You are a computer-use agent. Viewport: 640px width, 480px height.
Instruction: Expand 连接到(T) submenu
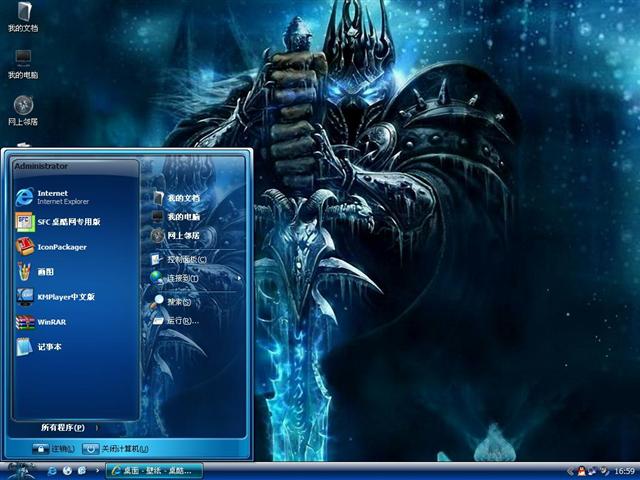(195, 278)
